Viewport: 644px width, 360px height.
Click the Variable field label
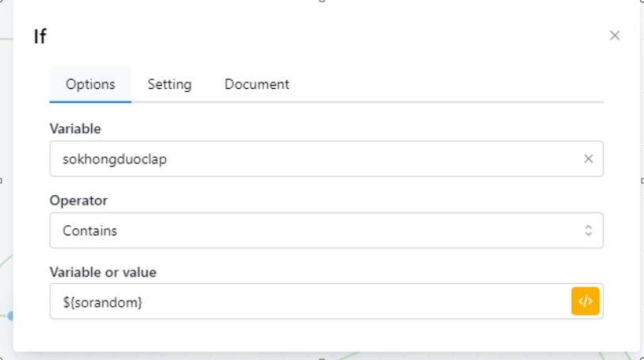75,128
